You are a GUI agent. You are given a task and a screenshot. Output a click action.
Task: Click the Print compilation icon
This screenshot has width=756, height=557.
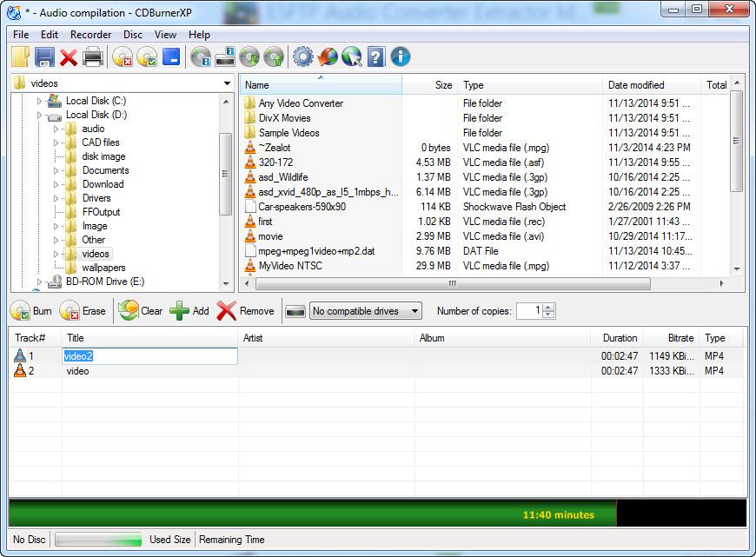pos(94,56)
